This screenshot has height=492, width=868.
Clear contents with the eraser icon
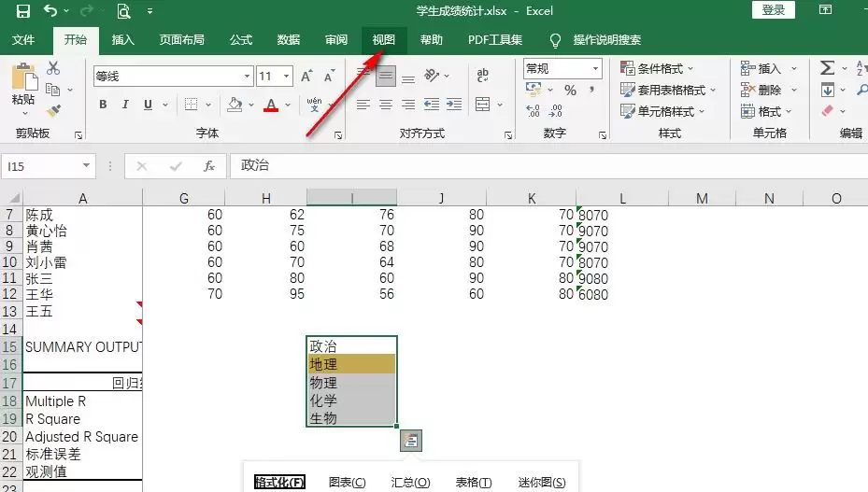[827, 111]
